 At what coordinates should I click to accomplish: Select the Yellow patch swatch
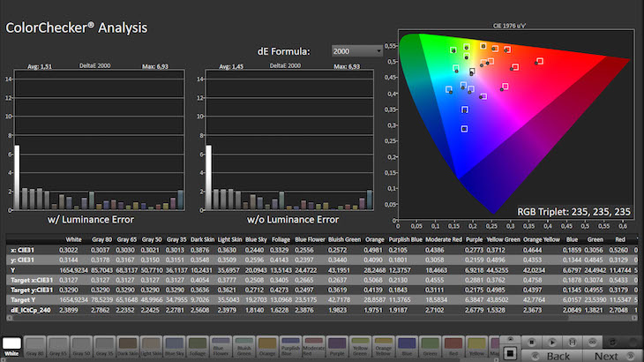[x=477, y=346]
